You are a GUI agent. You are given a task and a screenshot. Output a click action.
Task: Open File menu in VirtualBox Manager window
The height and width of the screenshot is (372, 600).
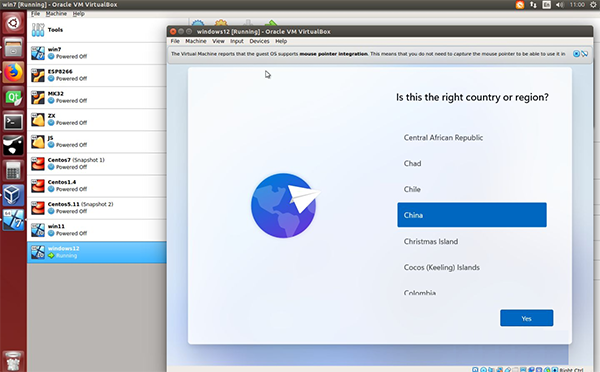[x=36, y=14]
